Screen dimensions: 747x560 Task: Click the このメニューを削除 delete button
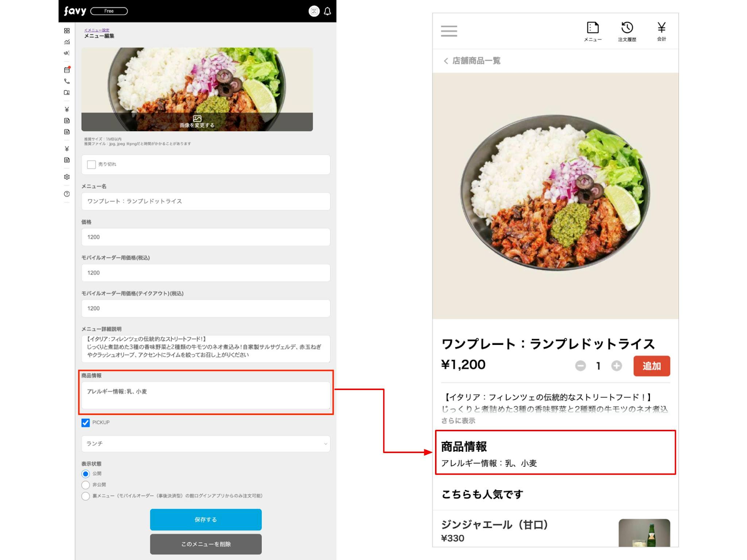point(206,544)
